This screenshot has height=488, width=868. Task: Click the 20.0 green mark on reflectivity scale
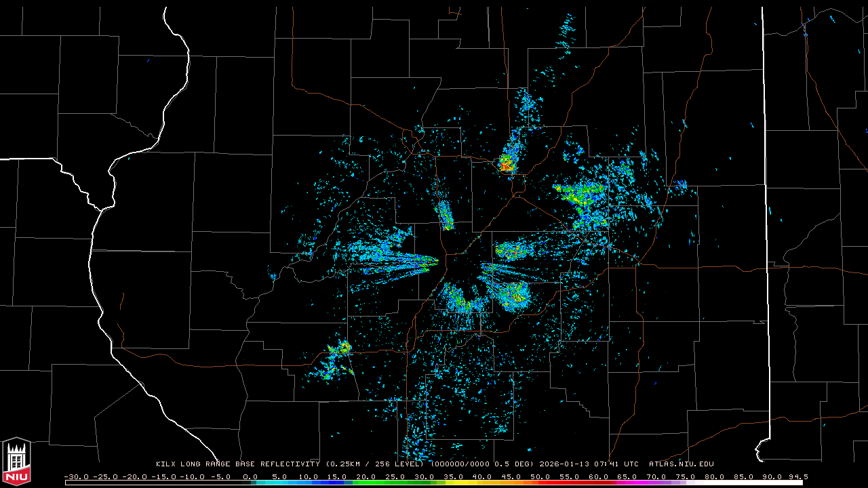tap(366, 476)
